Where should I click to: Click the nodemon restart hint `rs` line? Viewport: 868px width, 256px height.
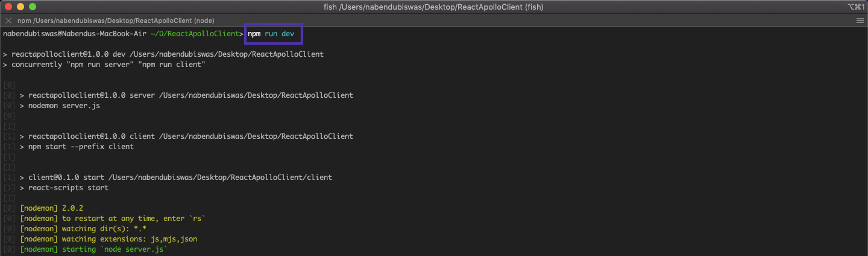113,219
